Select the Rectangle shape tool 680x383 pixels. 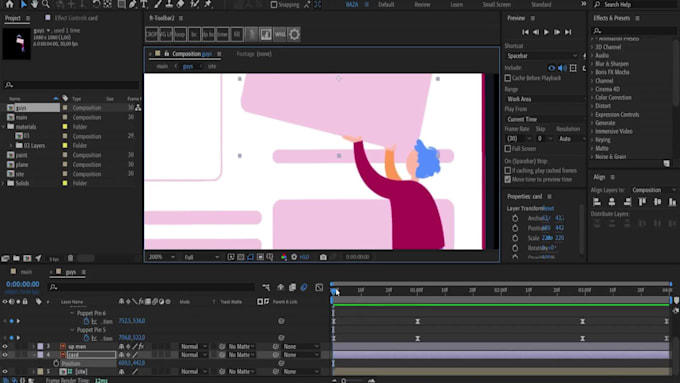click(x=121, y=4)
